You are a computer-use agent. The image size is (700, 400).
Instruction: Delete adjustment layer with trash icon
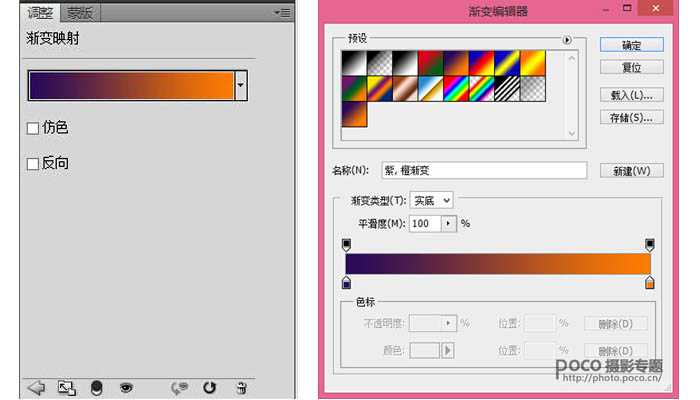tap(241, 388)
